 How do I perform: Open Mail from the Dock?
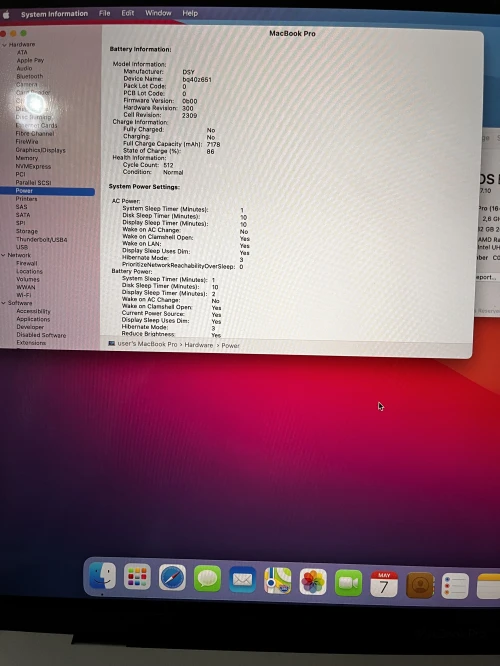pos(243,580)
